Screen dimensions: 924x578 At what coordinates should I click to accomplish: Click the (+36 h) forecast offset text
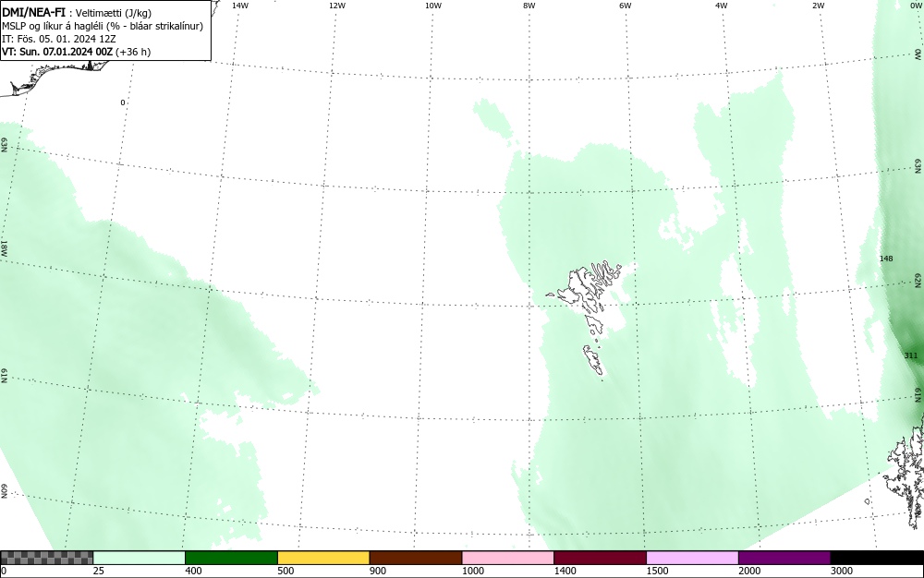click(x=133, y=52)
